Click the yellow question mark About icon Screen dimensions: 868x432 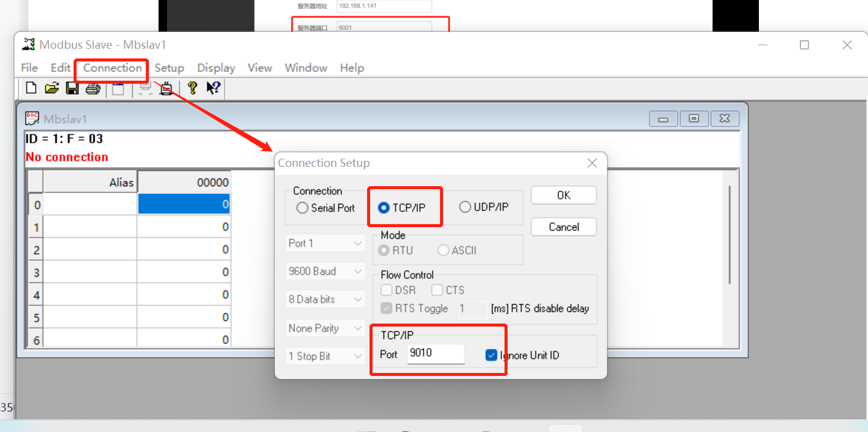point(192,89)
